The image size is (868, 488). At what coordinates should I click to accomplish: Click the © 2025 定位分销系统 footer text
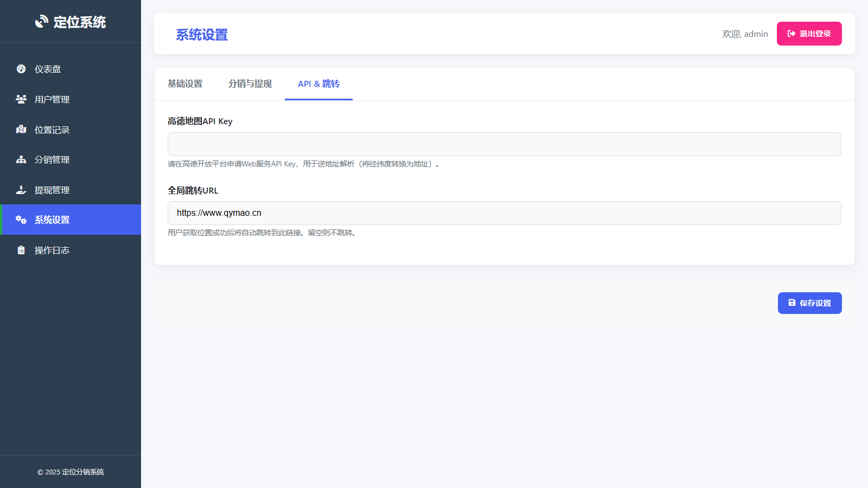click(x=71, y=472)
